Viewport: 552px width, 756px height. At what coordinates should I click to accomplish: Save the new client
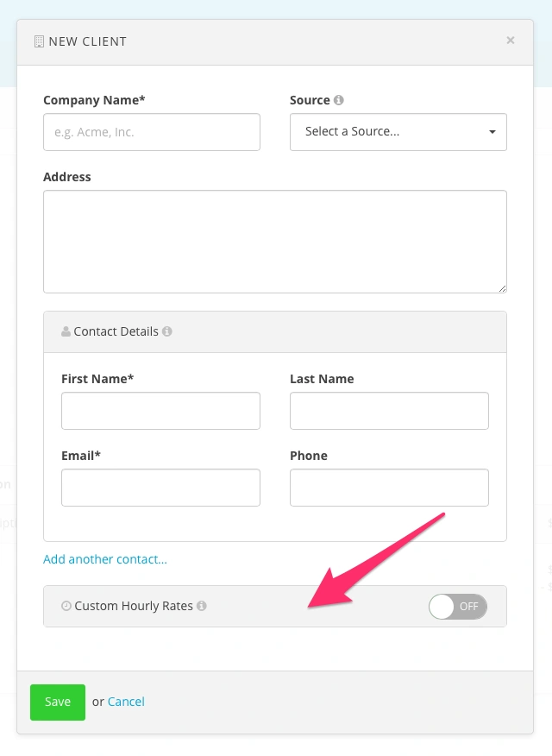pyautogui.click(x=58, y=702)
